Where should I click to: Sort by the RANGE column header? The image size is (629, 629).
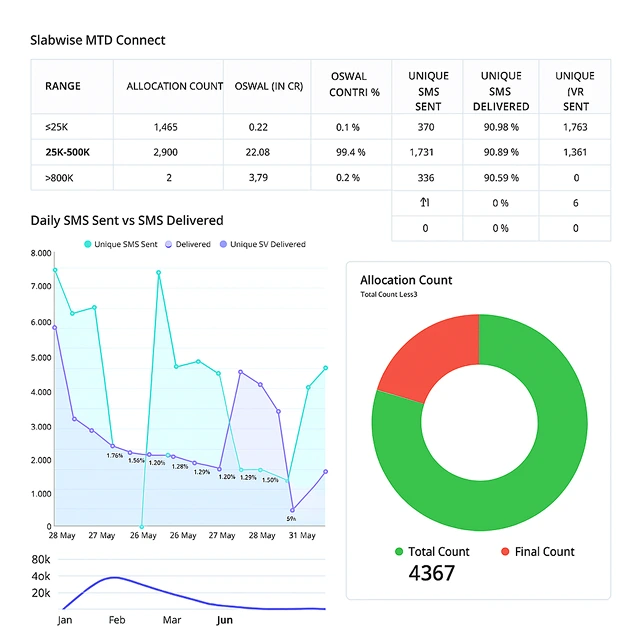tap(63, 86)
